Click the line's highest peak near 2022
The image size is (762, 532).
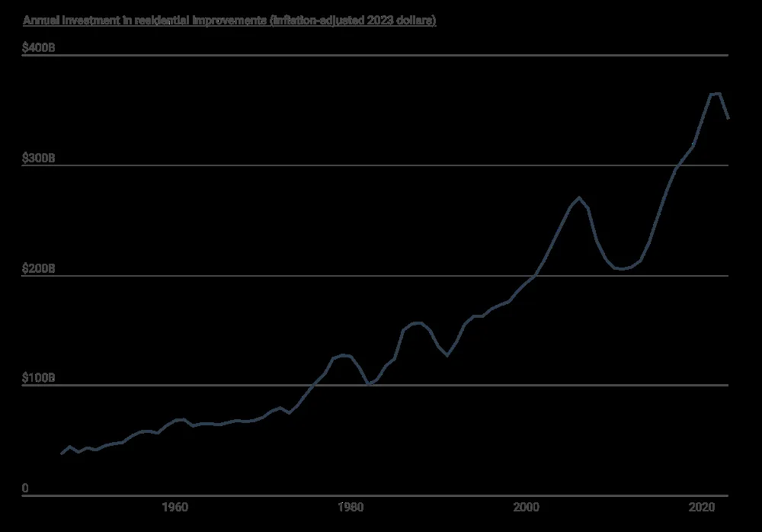(x=716, y=93)
